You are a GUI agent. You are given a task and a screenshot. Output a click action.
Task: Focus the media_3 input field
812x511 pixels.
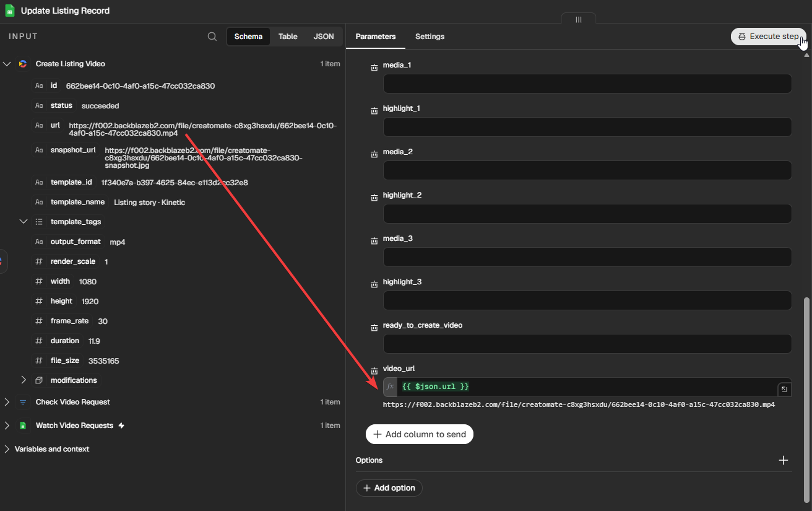tap(587, 257)
